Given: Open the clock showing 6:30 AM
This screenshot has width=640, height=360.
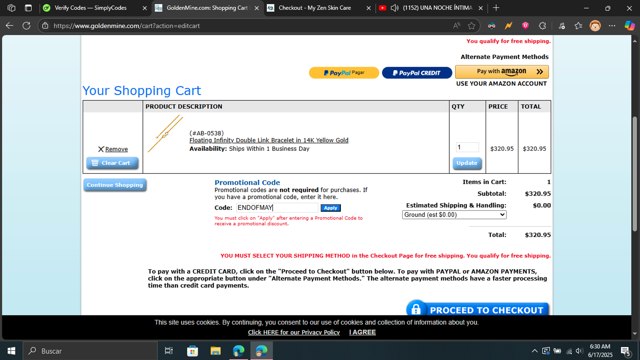Looking at the screenshot, I should coord(600,351).
